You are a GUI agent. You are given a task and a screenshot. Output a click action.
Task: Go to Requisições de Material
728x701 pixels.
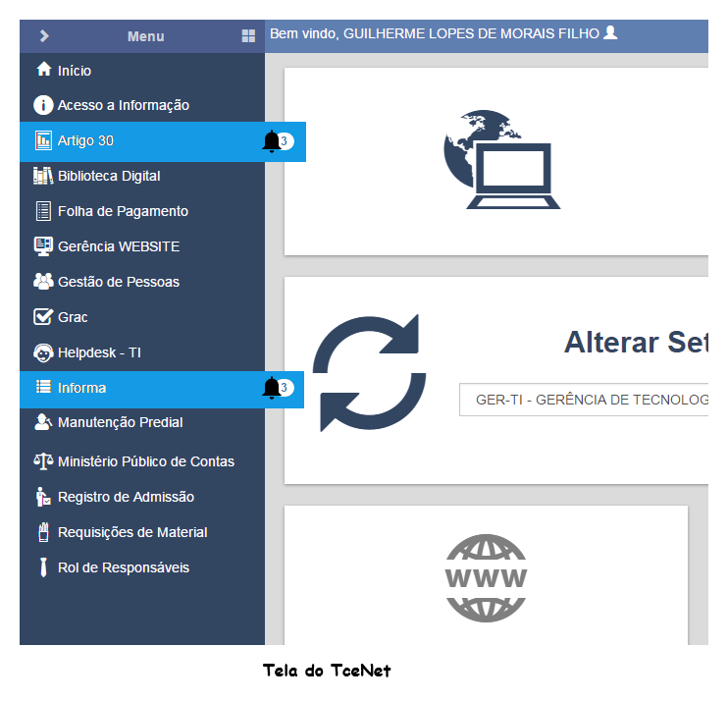tap(132, 532)
